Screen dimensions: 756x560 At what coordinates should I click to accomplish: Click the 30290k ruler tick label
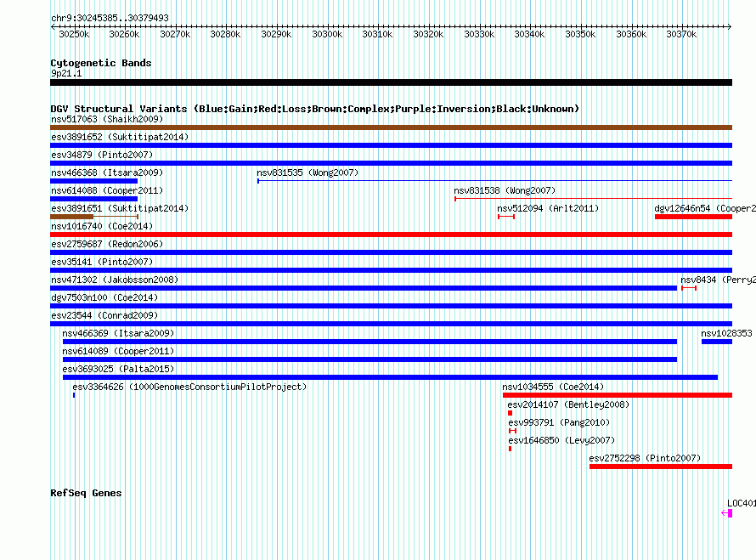click(x=276, y=34)
